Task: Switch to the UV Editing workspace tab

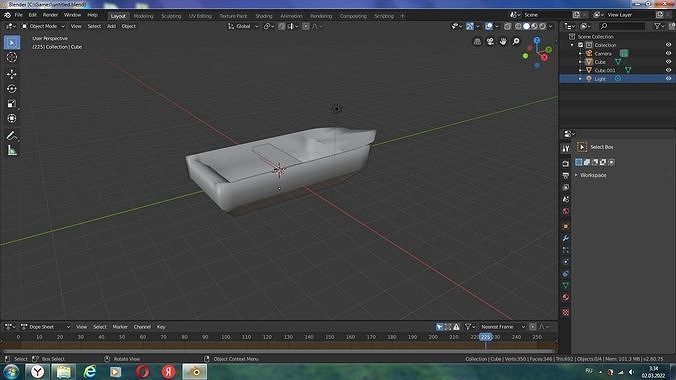Action: point(200,16)
